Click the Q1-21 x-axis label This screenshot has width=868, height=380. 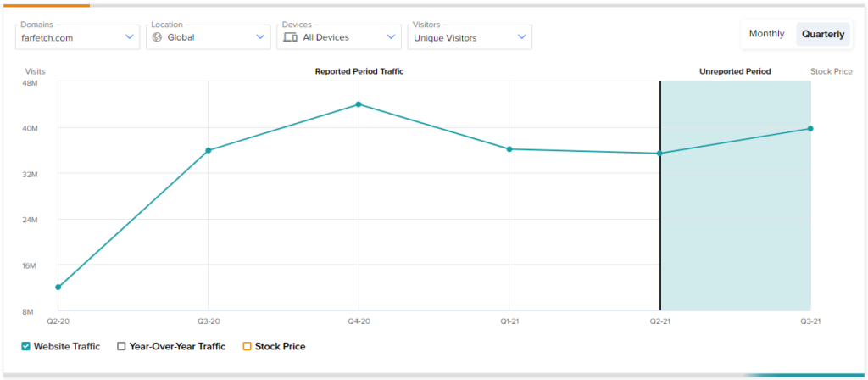pos(509,321)
